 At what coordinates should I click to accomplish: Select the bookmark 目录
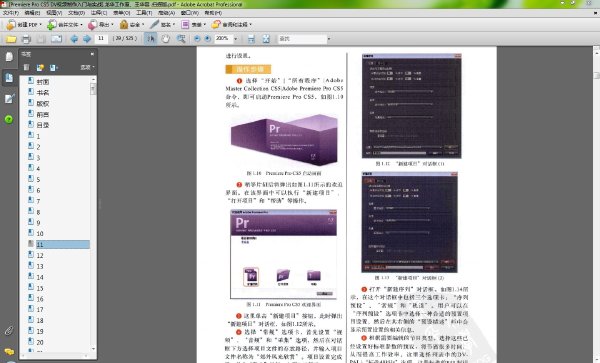coord(42,125)
